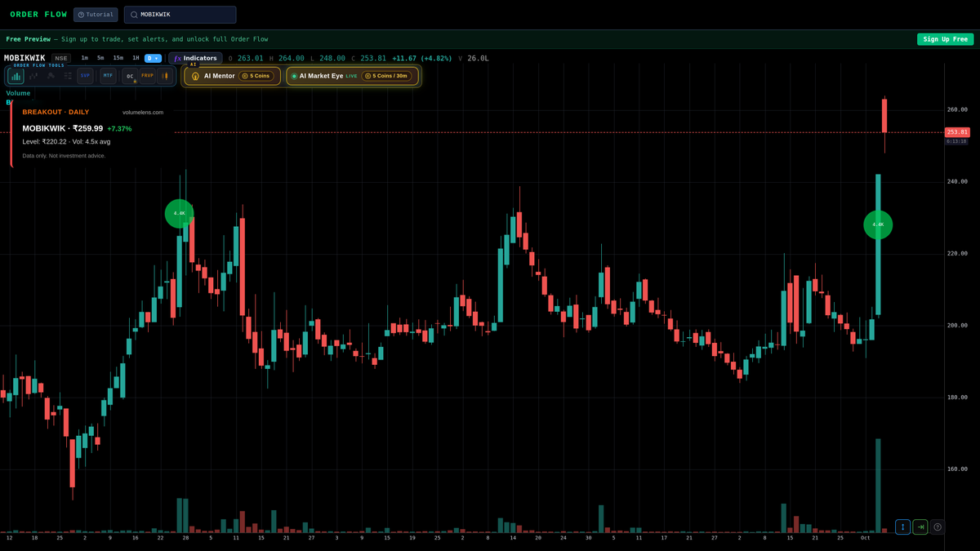Click the left green 4.4K volume bubble
Viewport: 980px width, 551px height.
pos(180,214)
